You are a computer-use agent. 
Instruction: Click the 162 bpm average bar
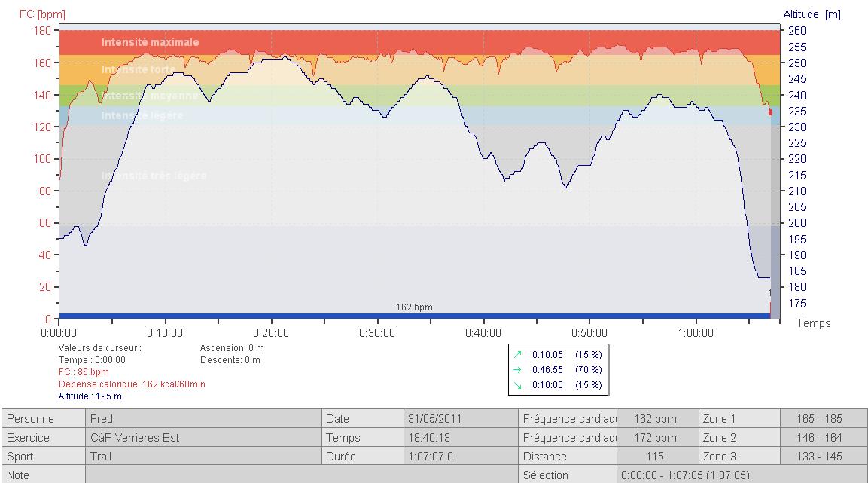point(414,316)
